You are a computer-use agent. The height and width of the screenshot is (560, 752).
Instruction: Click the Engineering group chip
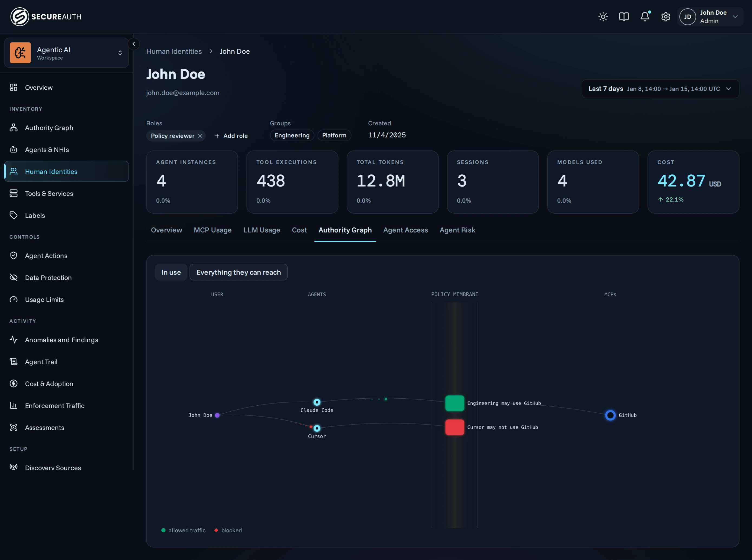(292, 135)
